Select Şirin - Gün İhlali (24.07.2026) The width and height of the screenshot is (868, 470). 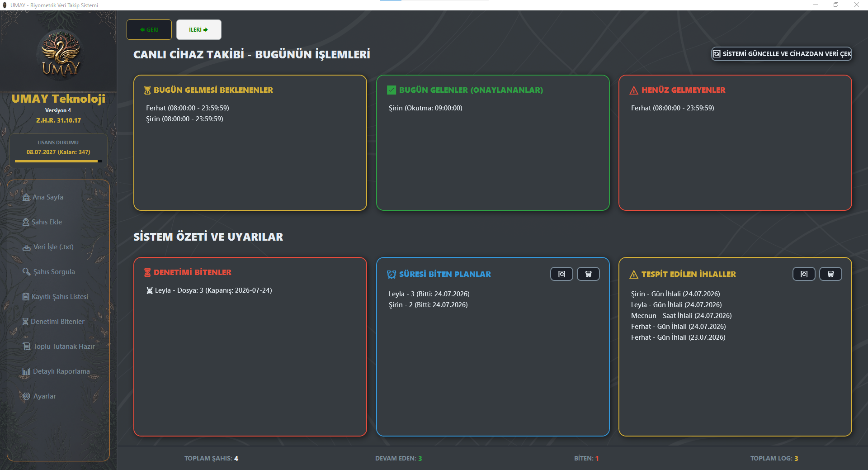(675, 294)
